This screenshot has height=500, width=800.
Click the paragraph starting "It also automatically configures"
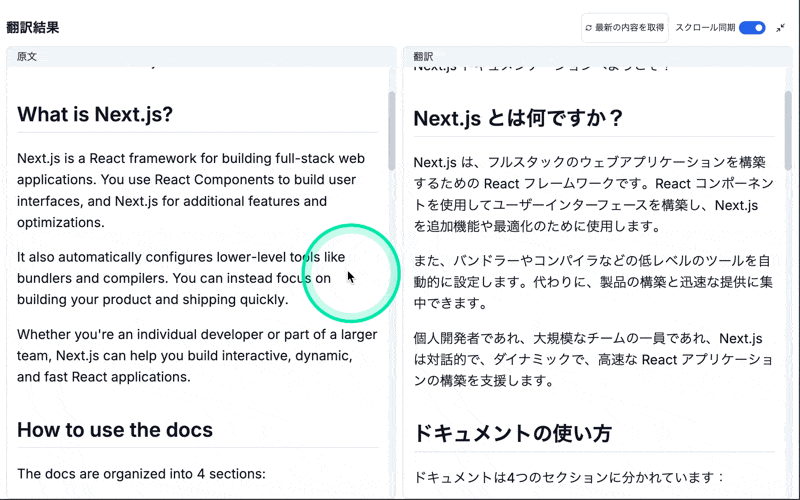(181, 278)
